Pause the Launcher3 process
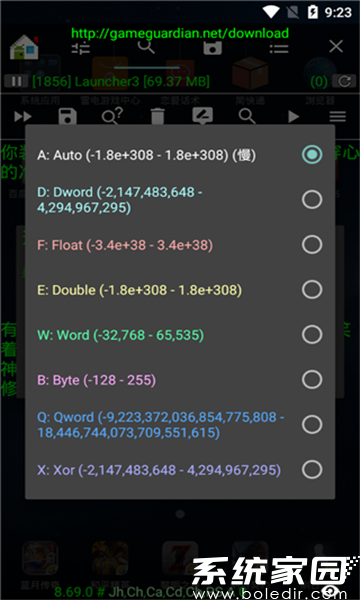This screenshot has width=360, height=600. tap(16, 81)
